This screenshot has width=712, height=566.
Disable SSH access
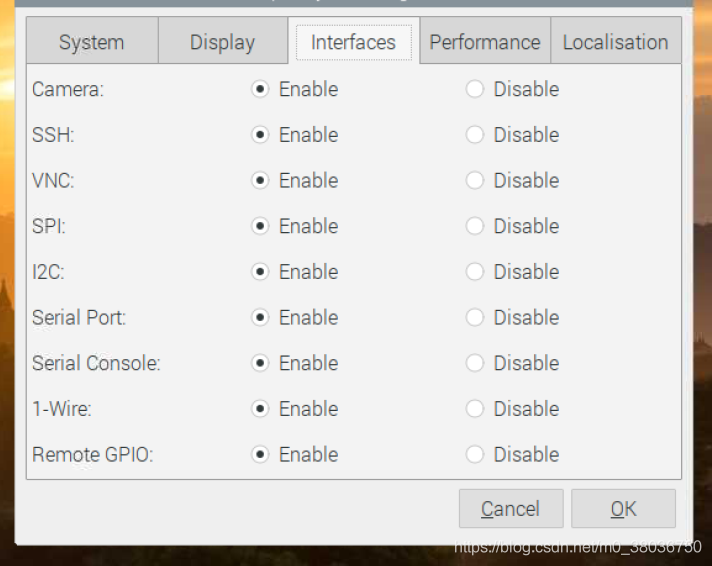(475, 135)
